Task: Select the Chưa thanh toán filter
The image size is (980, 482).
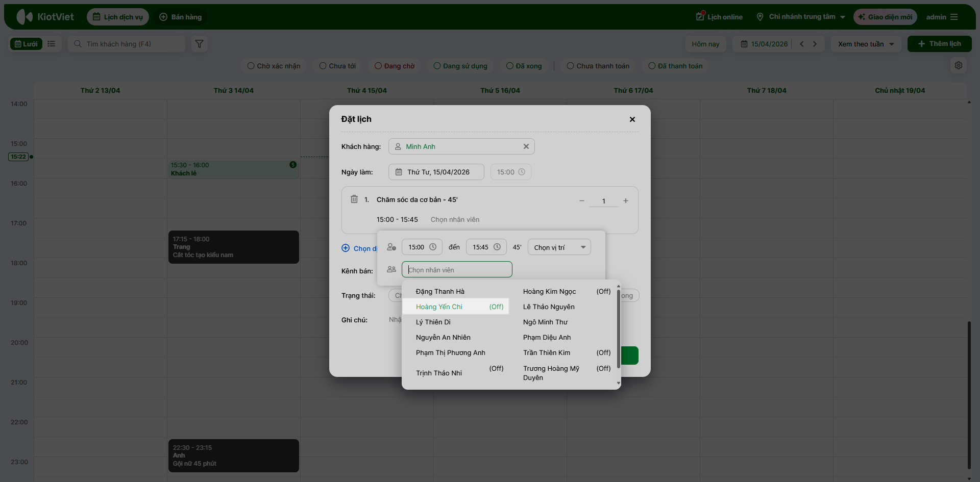Action: pos(598,66)
